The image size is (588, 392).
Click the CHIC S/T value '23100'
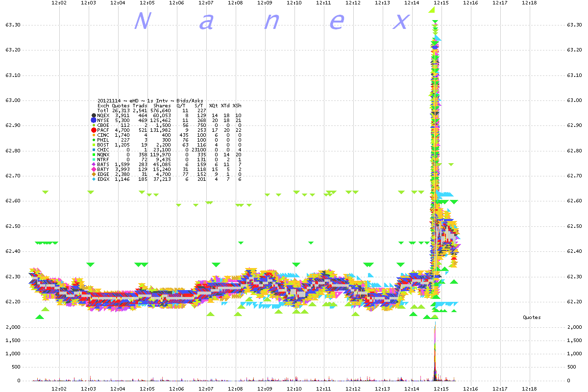tap(198, 149)
